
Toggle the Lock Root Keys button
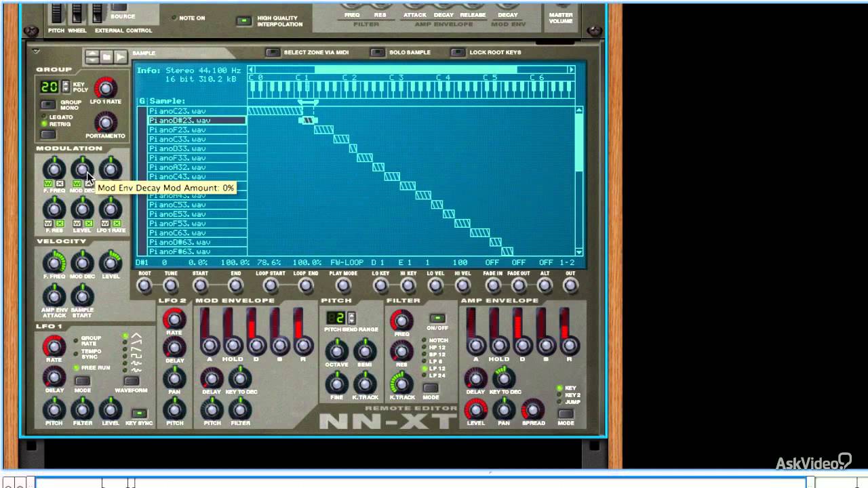(x=458, y=52)
